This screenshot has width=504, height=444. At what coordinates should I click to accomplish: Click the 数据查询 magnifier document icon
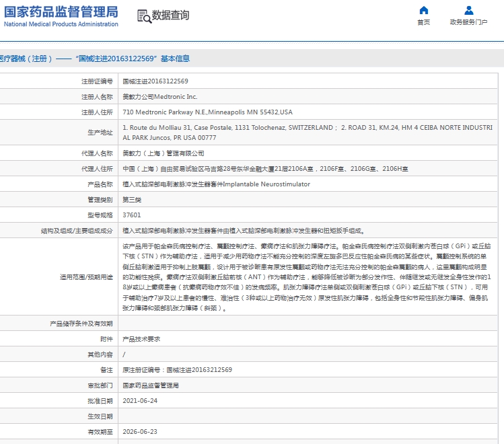[x=143, y=16]
